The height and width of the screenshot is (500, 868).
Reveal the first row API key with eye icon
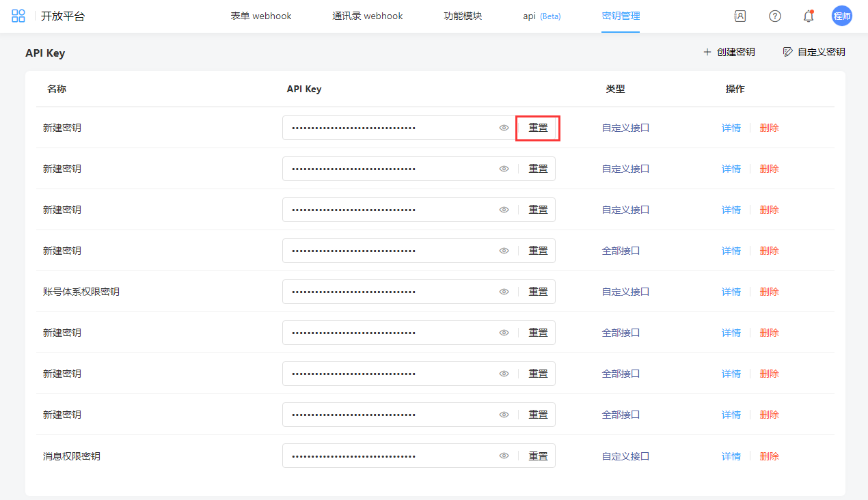(x=504, y=128)
